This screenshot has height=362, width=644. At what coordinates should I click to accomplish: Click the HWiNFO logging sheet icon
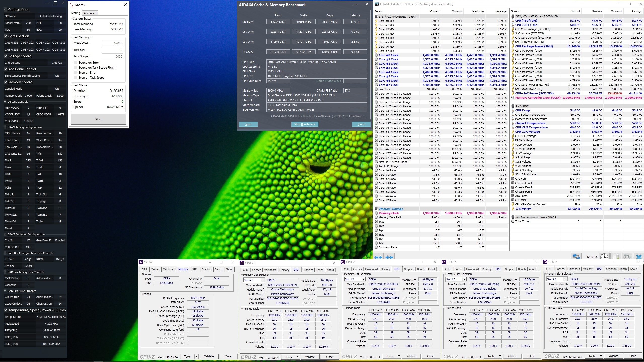[616, 256]
